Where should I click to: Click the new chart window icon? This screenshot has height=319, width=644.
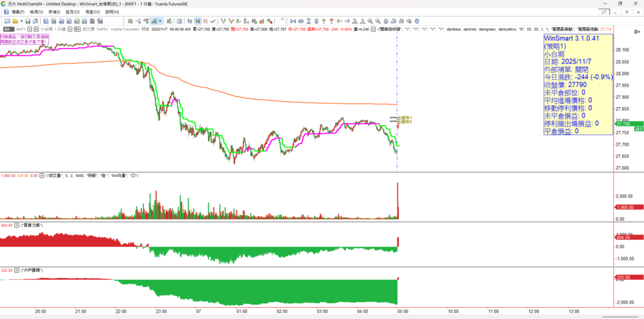(x=6, y=21)
